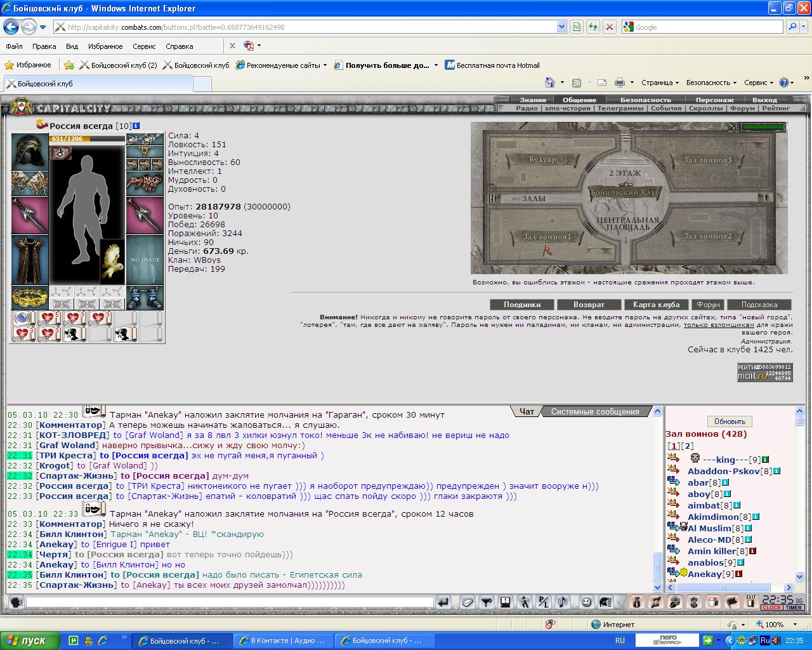This screenshot has height=650, width=812.
Task: Click the spiked gloves slot
Action: tap(145, 184)
